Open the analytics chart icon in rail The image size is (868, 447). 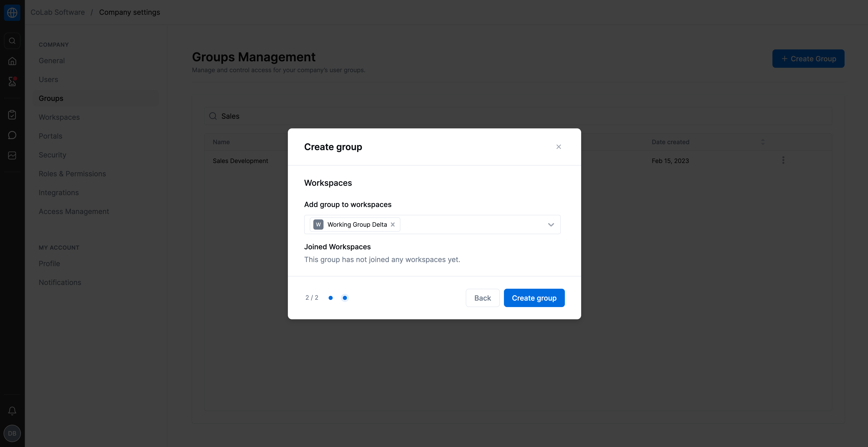click(12, 155)
